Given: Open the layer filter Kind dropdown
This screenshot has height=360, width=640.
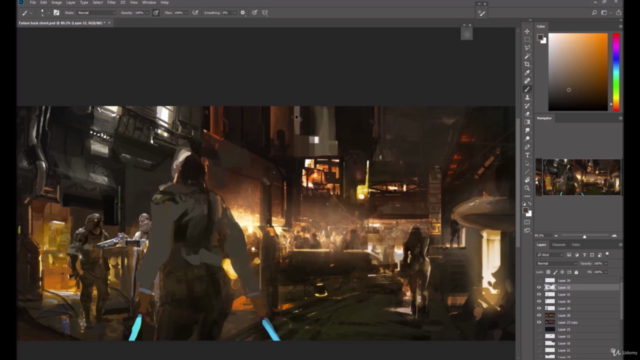Looking at the screenshot, I should point(550,255).
